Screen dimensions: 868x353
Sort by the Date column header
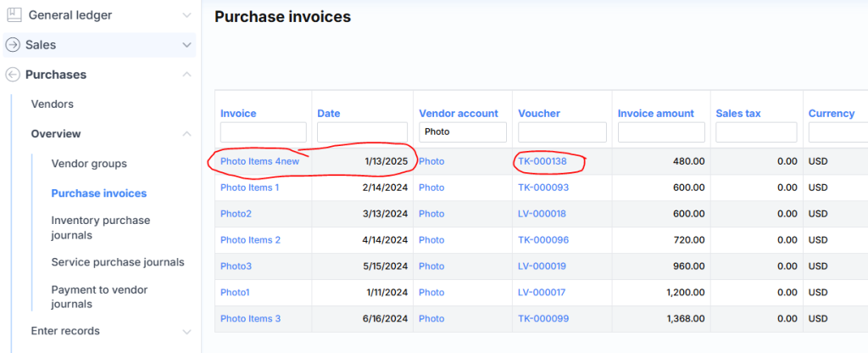tap(329, 114)
